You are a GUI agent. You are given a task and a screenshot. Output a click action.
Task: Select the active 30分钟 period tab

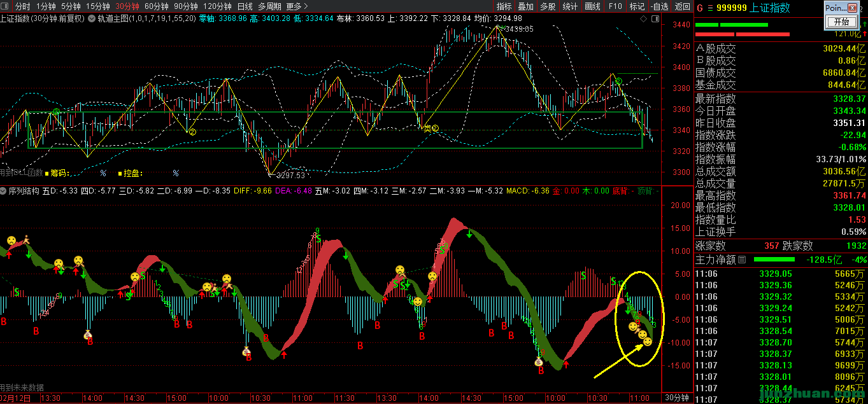click(127, 6)
